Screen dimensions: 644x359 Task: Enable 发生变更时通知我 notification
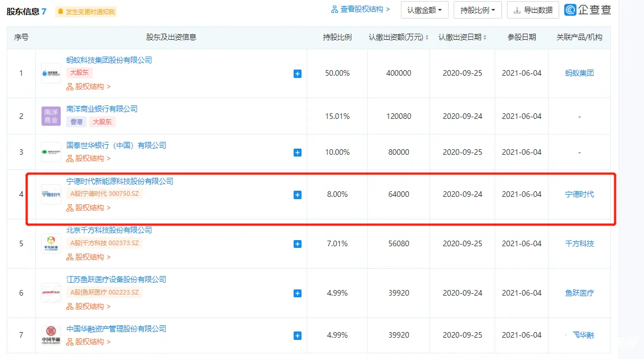click(86, 11)
